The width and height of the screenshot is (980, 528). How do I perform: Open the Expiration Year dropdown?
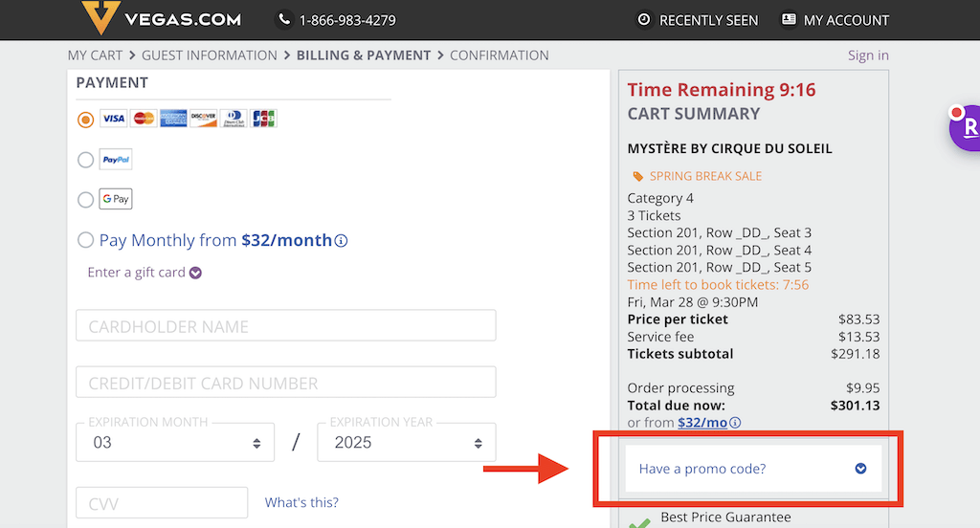coord(406,443)
